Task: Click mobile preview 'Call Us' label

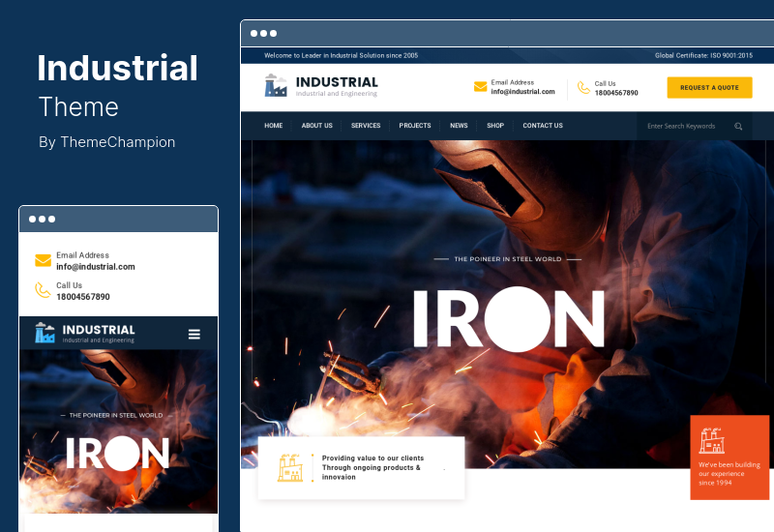Action: tap(69, 285)
